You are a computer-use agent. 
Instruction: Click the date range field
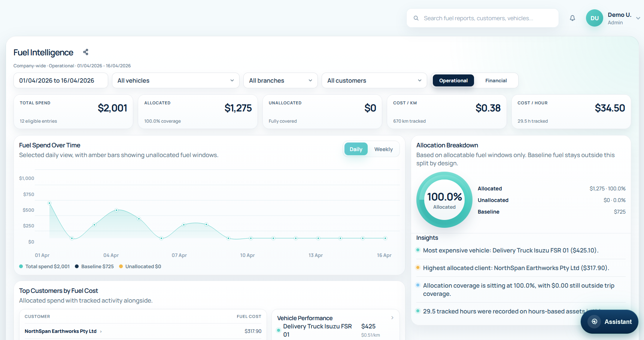point(60,80)
